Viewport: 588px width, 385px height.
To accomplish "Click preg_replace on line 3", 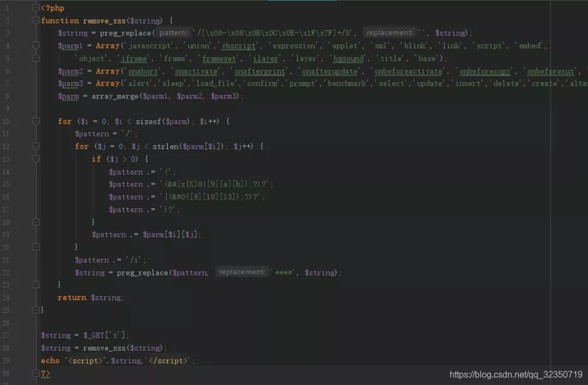I will pyautogui.click(x=125, y=33).
